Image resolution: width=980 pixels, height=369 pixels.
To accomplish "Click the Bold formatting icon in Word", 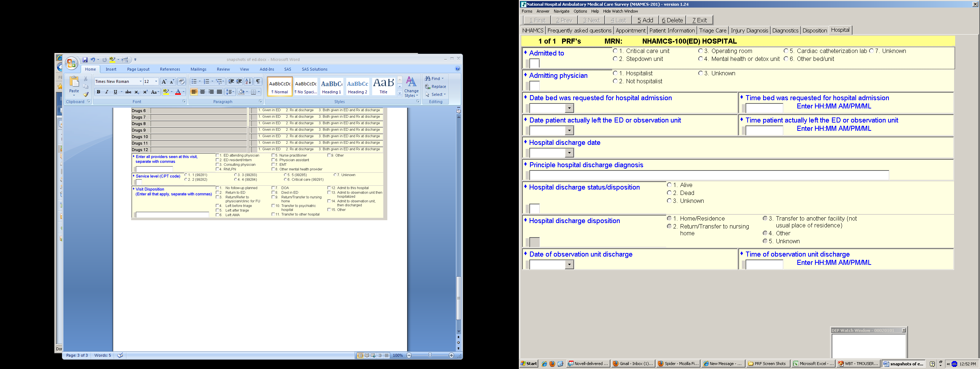I will (98, 92).
